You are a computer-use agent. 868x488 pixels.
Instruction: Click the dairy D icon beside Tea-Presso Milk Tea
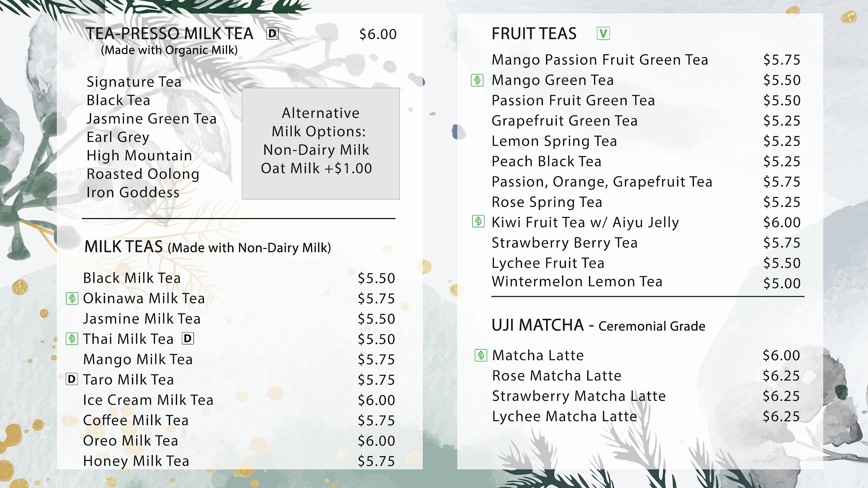click(x=272, y=33)
